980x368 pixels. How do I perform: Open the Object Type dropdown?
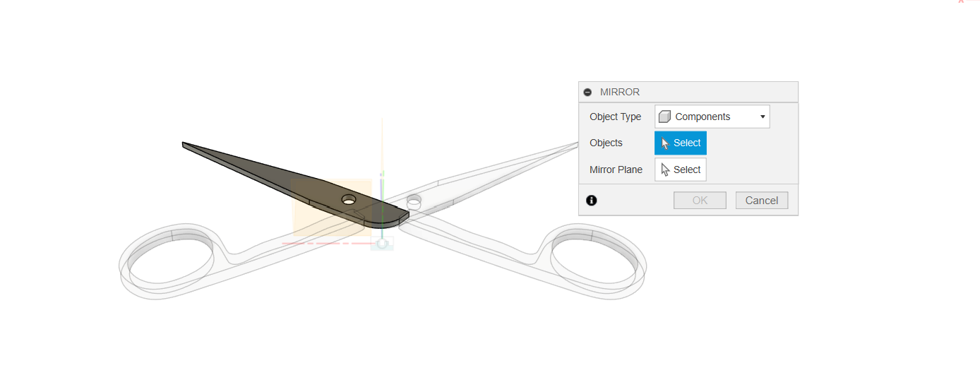coord(712,117)
